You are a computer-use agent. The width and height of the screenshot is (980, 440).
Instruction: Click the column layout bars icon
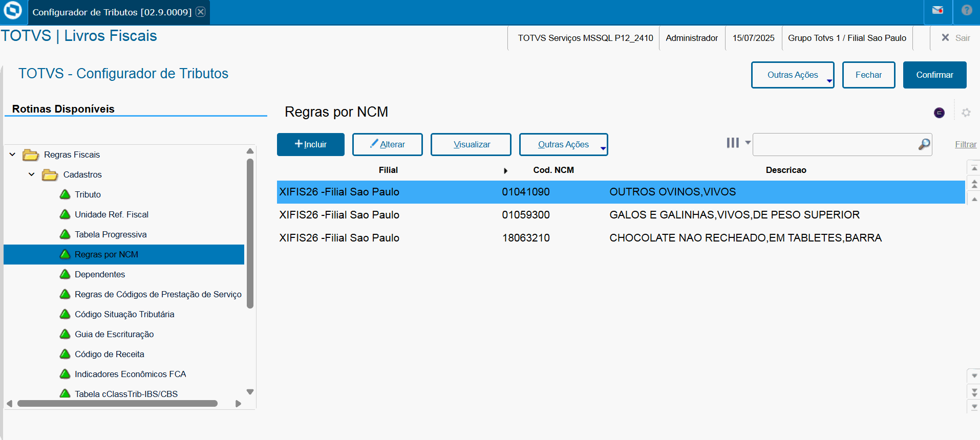(x=733, y=143)
